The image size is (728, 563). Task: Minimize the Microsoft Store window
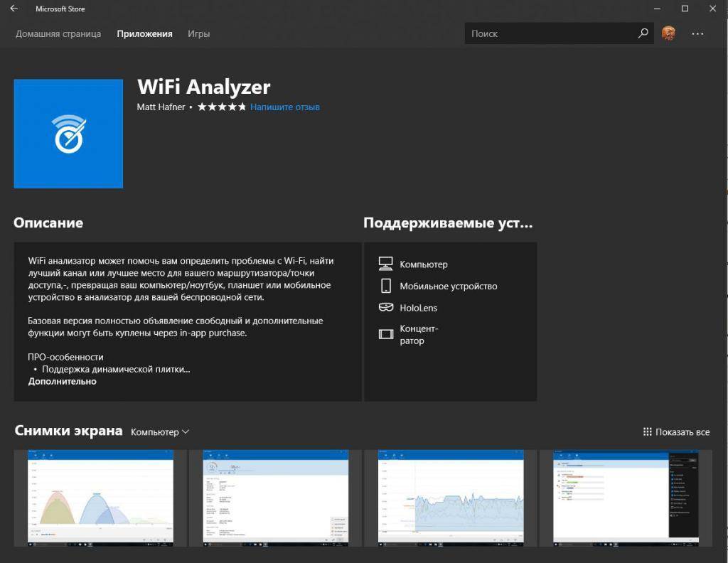click(657, 9)
